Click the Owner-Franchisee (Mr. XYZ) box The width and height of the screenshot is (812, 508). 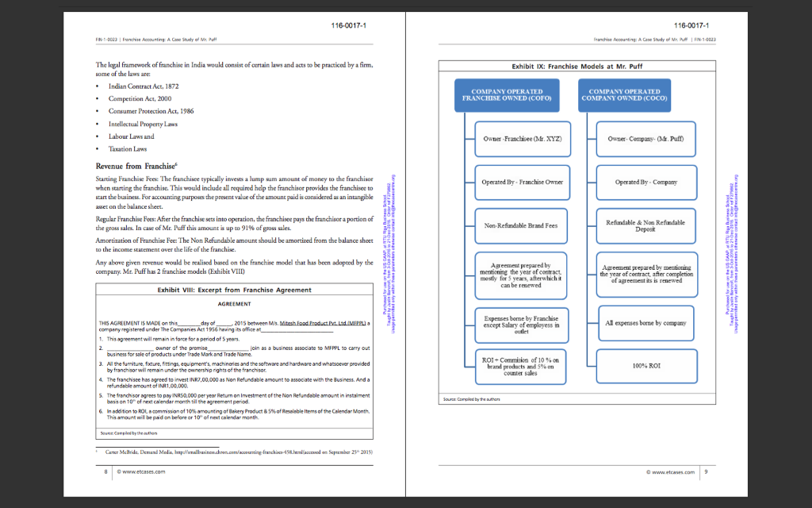coord(520,139)
